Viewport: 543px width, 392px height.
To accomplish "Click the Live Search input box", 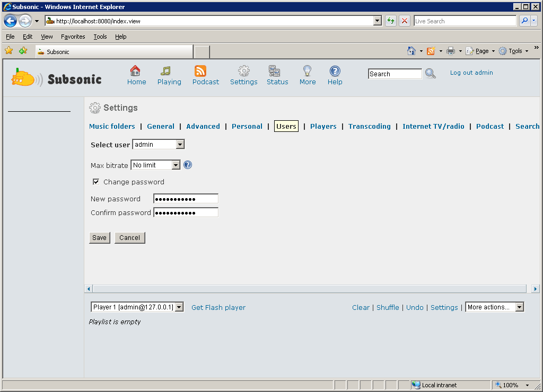I will coord(465,21).
